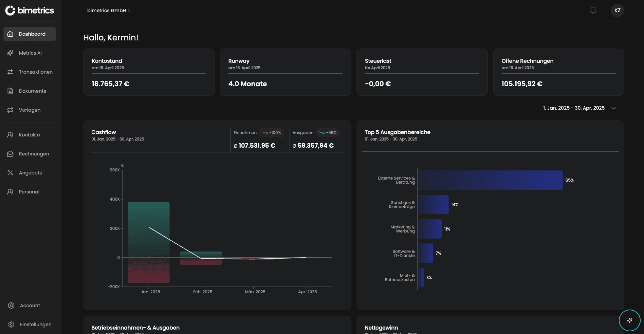The width and height of the screenshot is (644, 334).
Task: Open the Offene Rechnungen card
Action: [x=558, y=72]
